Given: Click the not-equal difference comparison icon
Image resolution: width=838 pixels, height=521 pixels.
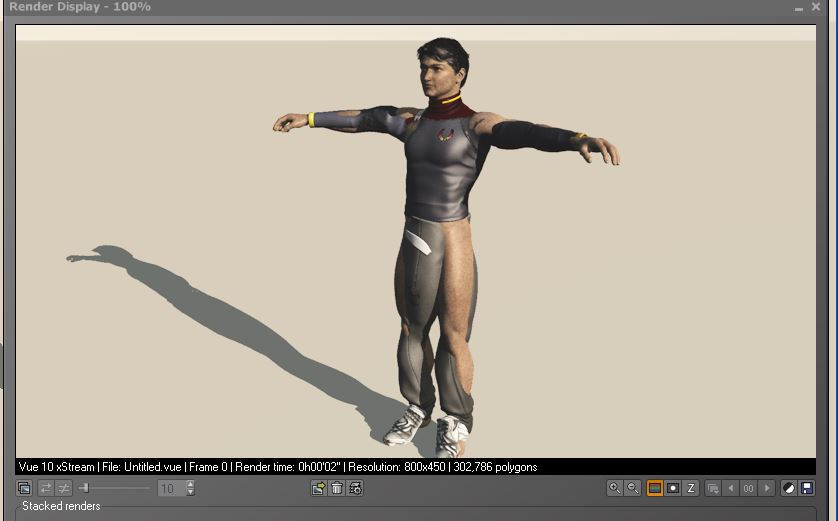Looking at the screenshot, I should 64,488.
